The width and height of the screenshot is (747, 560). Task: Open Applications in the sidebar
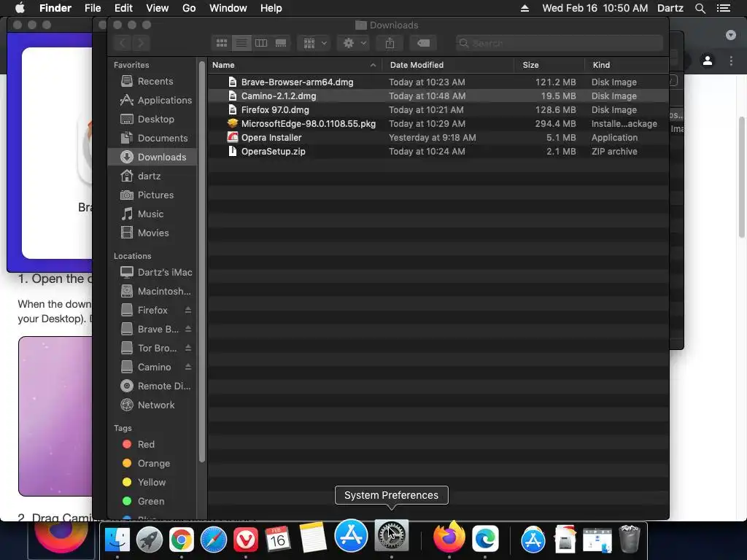[x=152, y=101]
